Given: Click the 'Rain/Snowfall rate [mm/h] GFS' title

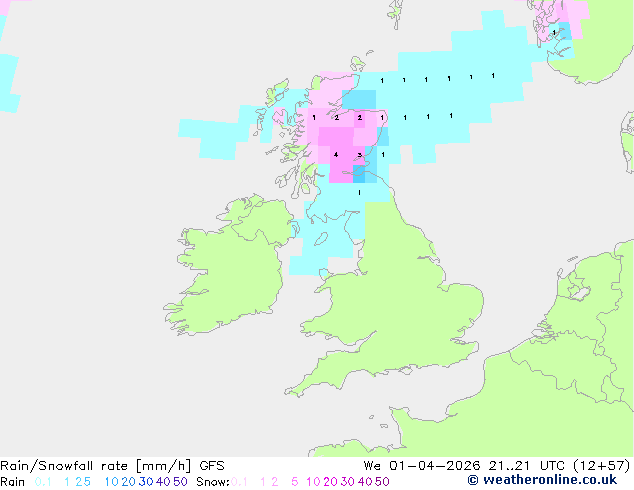Looking at the screenshot, I should 112,466.
